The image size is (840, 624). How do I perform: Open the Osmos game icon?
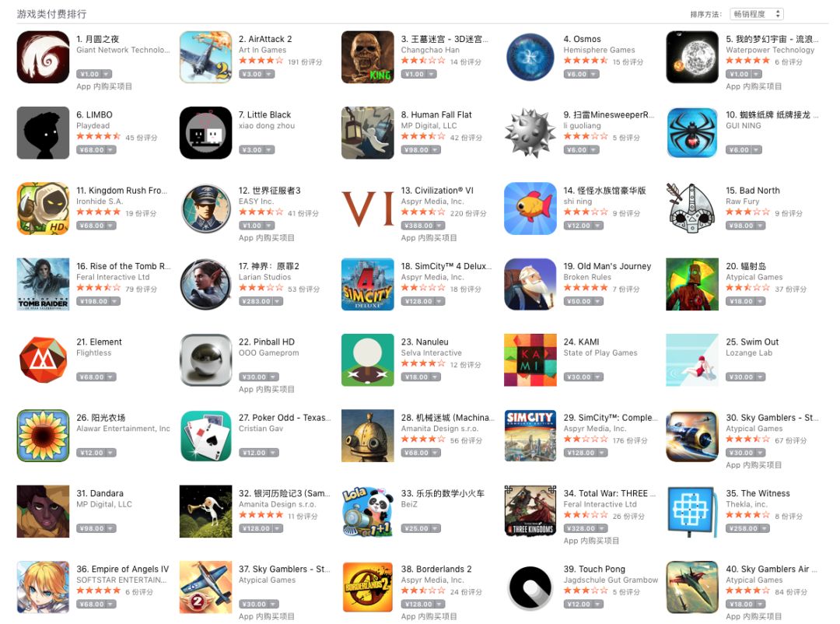530,57
